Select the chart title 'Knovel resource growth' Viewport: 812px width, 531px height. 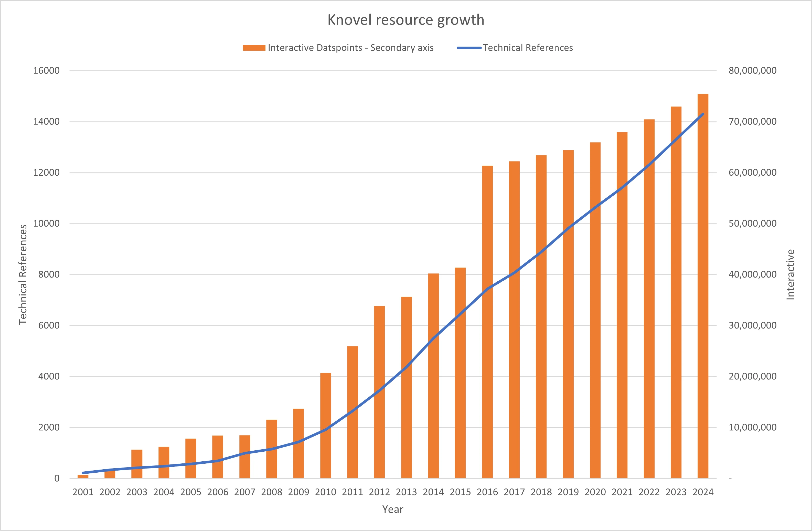click(x=406, y=20)
